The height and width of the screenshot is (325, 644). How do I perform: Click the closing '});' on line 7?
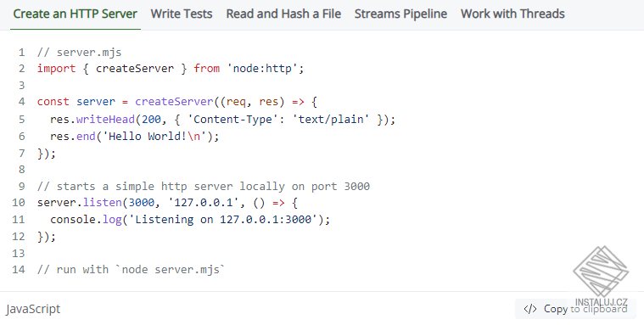click(x=47, y=154)
